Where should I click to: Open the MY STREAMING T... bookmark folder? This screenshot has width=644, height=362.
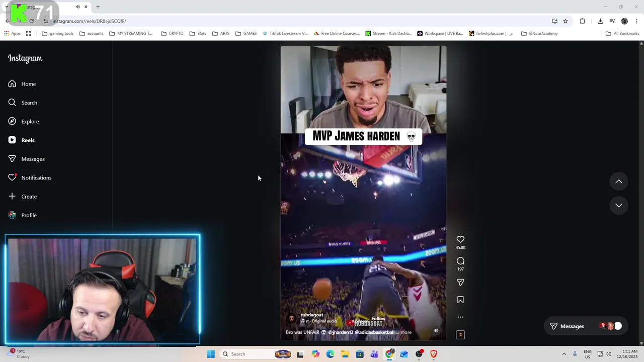[x=131, y=34]
